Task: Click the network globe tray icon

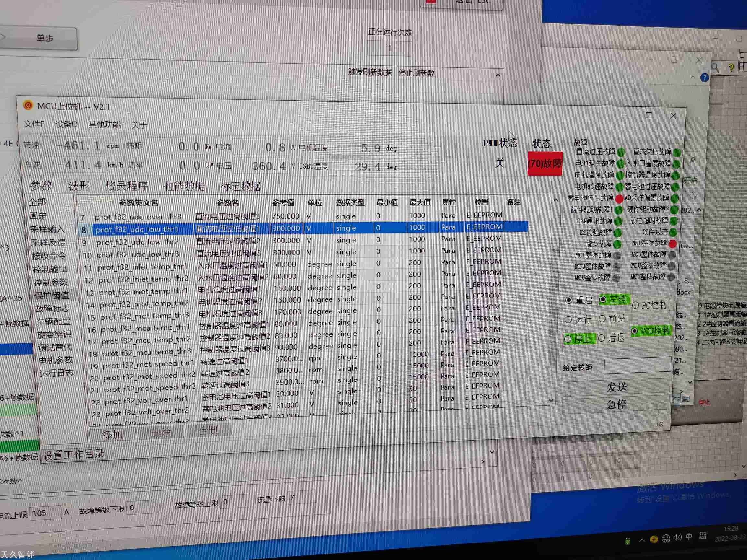Action: [666, 538]
